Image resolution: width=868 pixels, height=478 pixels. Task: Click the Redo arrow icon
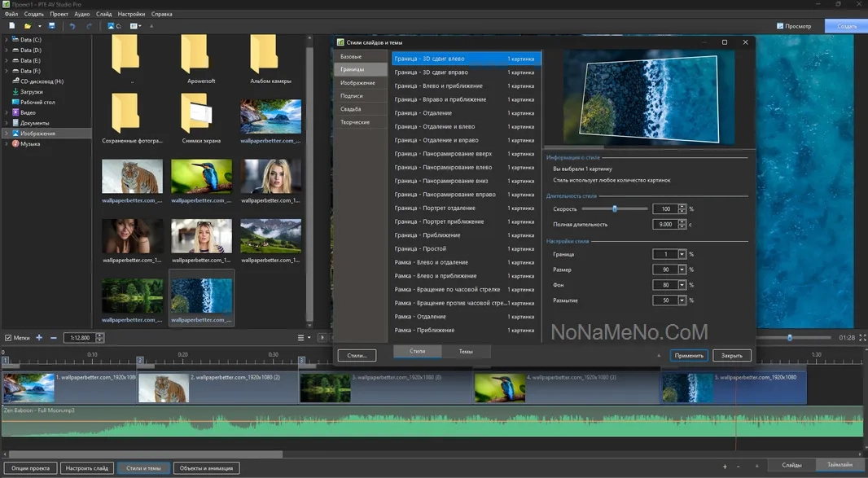coord(89,26)
